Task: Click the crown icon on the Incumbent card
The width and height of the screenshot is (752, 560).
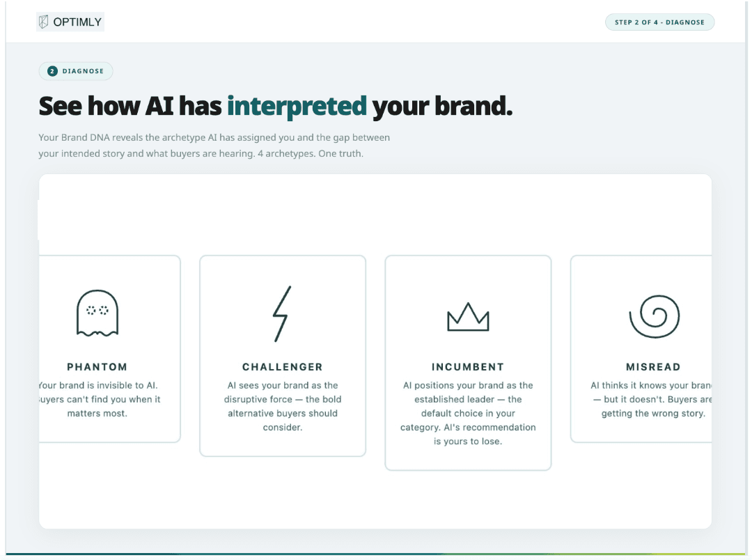Action: [x=467, y=316]
